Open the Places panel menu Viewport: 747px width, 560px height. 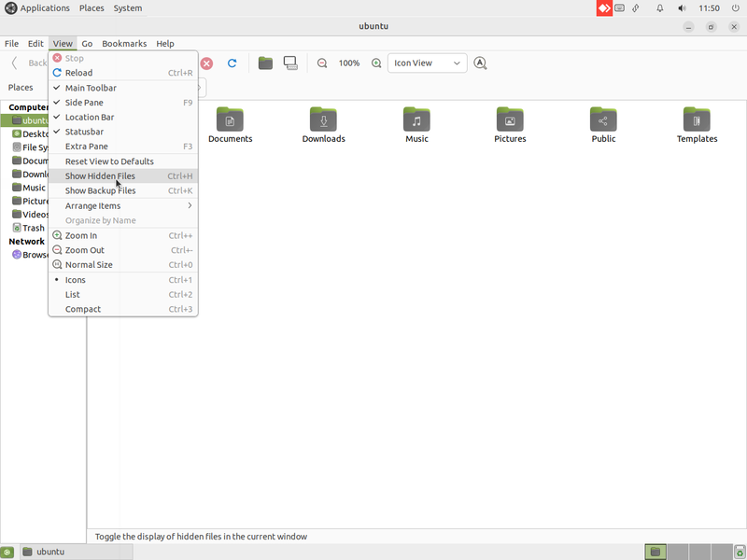92,8
